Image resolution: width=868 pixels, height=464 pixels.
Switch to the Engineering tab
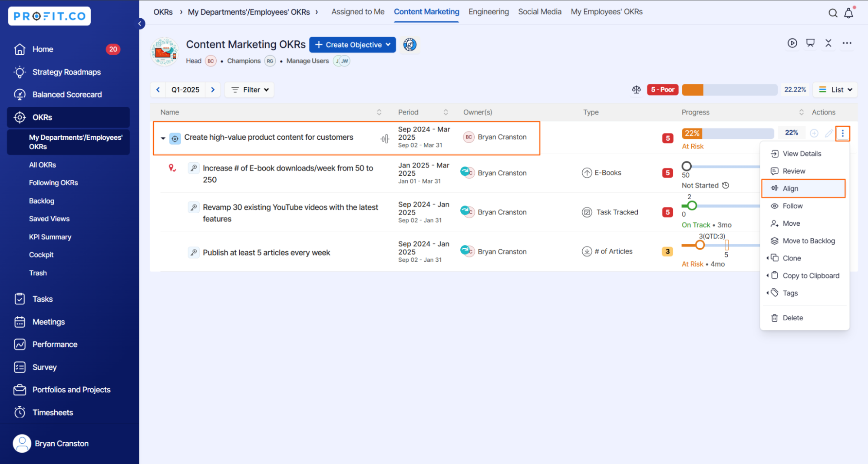pos(488,12)
